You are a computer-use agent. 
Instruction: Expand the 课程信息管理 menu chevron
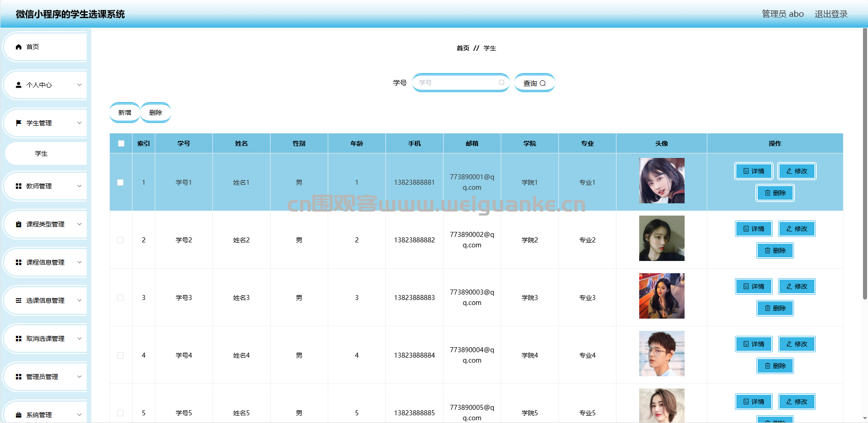pyautogui.click(x=79, y=262)
